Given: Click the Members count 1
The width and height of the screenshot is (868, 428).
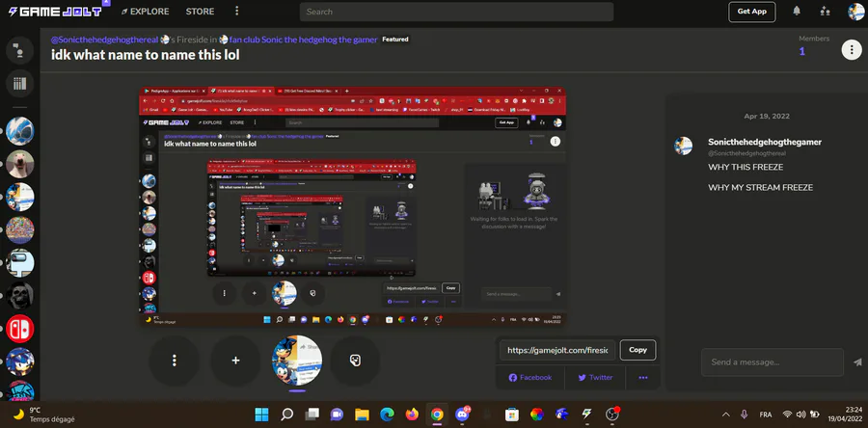Looking at the screenshot, I should tap(802, 52).
